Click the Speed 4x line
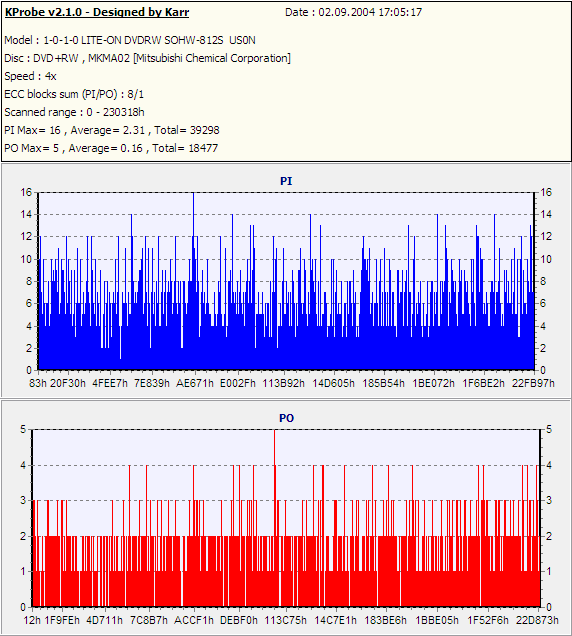Screen dimensions: 572x636 [30, 76]
